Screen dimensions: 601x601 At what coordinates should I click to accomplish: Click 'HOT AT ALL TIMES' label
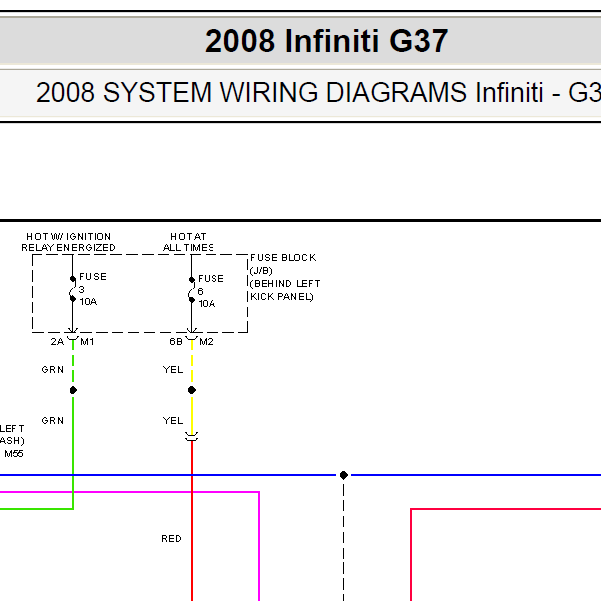point(188,242)
